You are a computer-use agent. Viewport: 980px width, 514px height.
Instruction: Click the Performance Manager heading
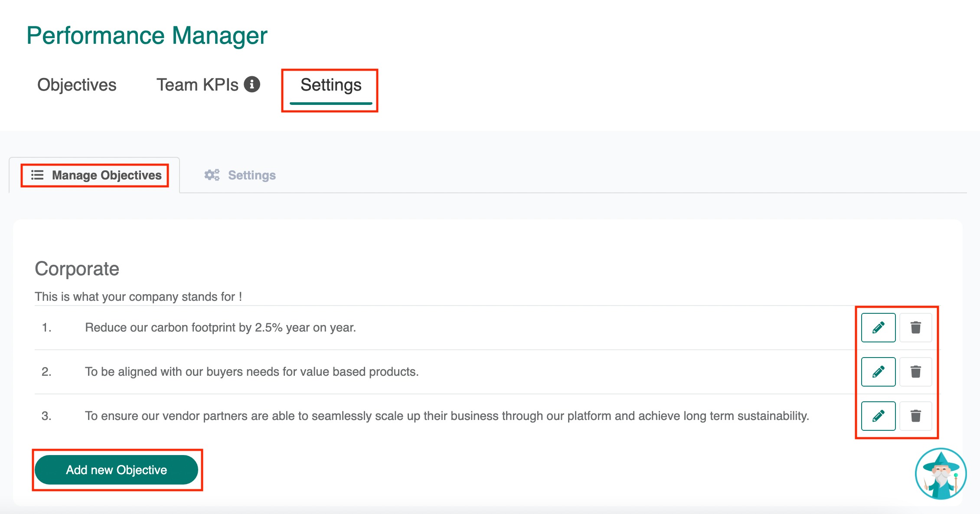click(147, 36)
